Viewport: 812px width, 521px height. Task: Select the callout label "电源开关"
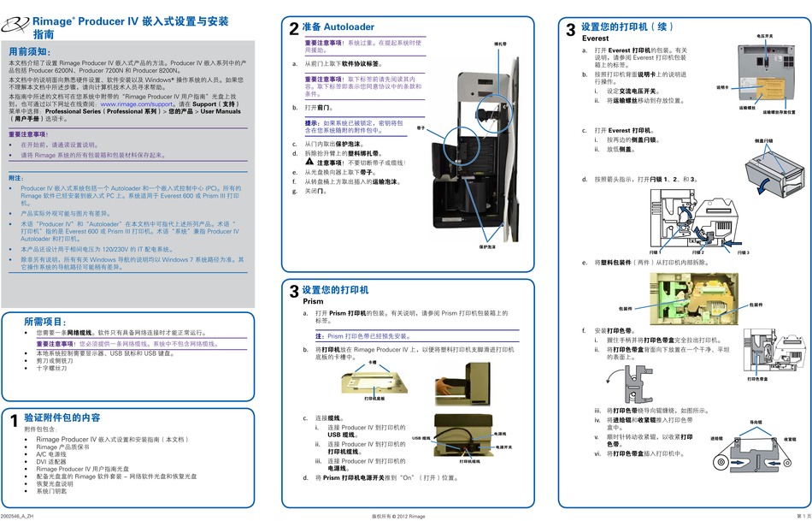coord(503,447)
